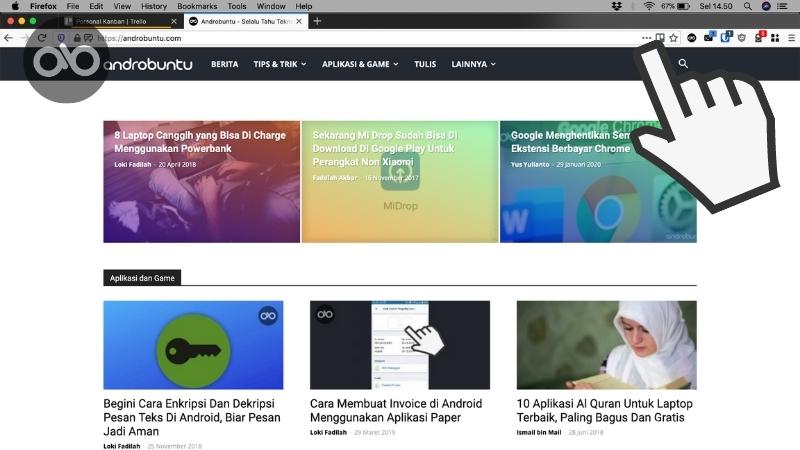This screenshot has height=450, width=800.
Task: Expand the LAINNYA dropdown menu
Action: tap(473, 64)
